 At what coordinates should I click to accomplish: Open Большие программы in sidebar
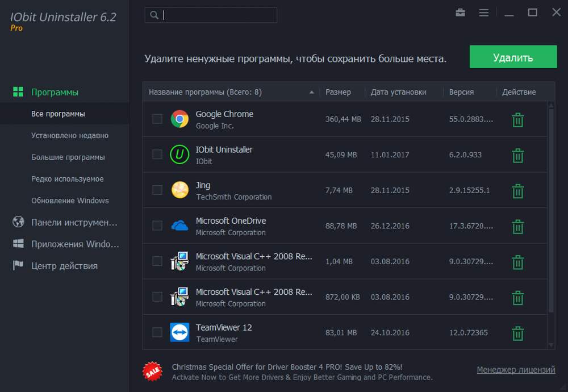68,157
